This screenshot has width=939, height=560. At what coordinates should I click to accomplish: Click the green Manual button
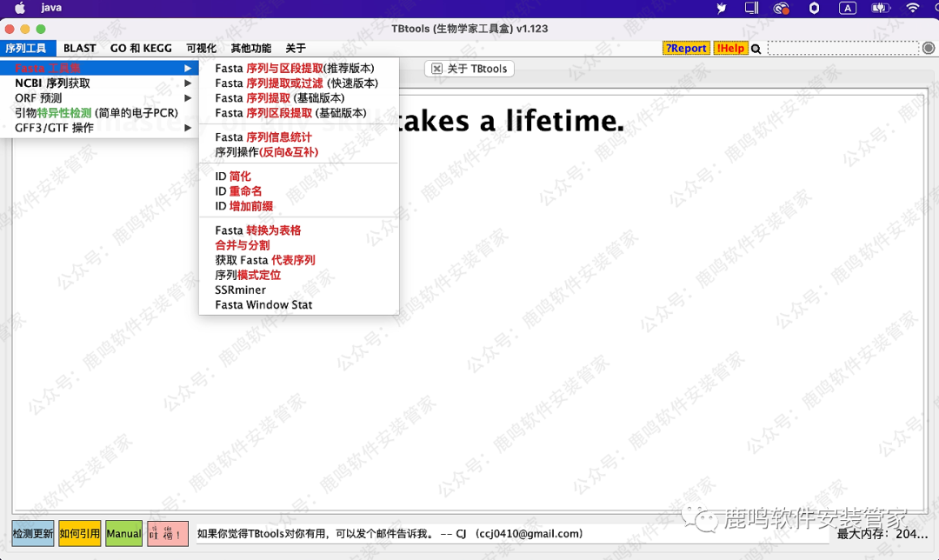click(x=123, y=533)
